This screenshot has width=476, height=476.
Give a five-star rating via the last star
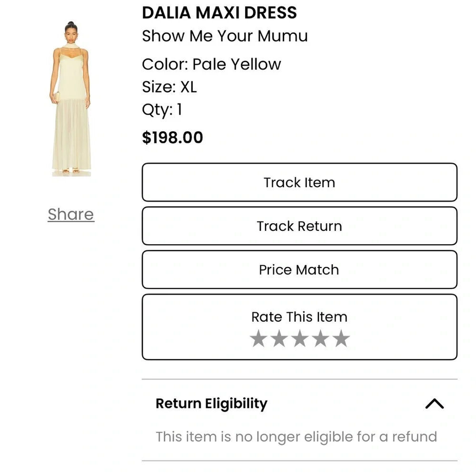pyautogui.click(x=340, y=338)
